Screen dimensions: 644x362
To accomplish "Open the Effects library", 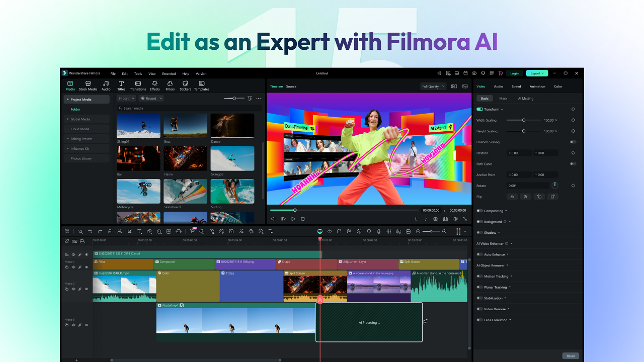I will tap(155, 85).
